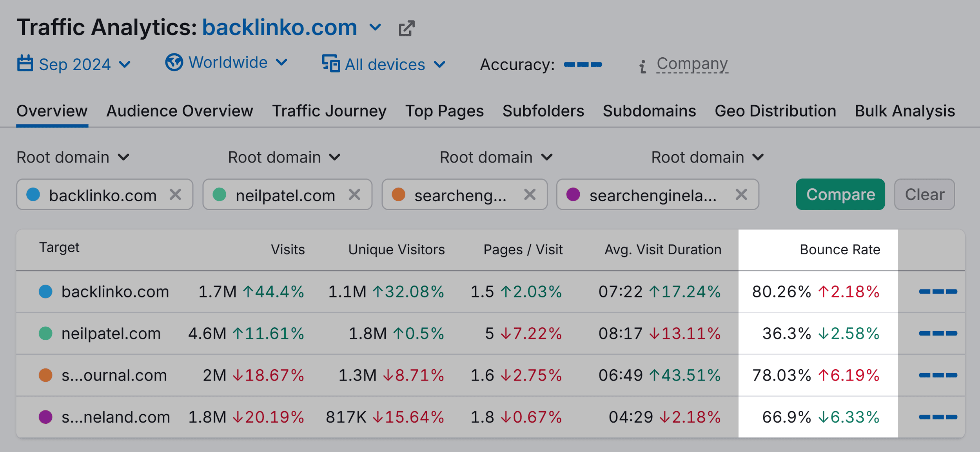Screen dimensions: 980x452
Task: Click the 4.6M visits value for neilpatel.com
Action: point(207,334)
